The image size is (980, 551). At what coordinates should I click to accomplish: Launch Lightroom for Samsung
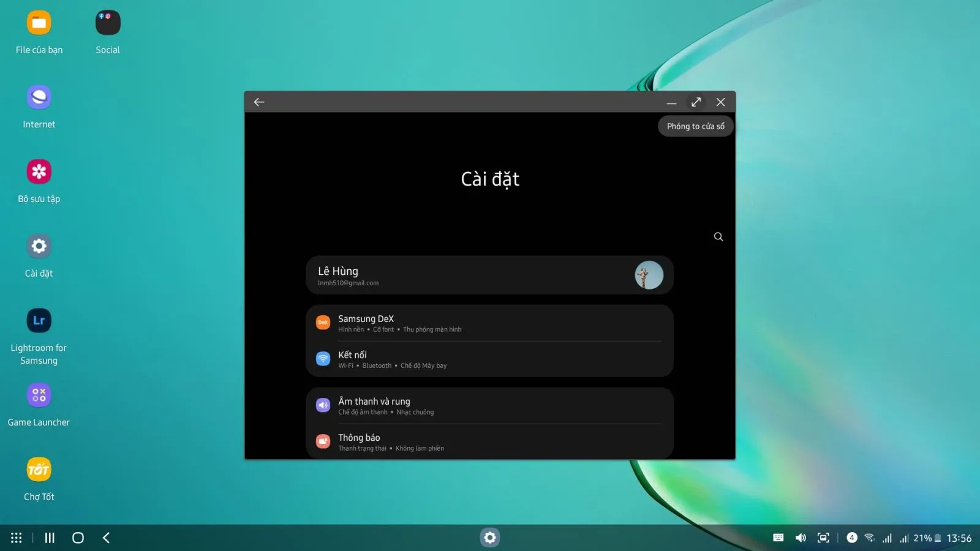[39, 321]
